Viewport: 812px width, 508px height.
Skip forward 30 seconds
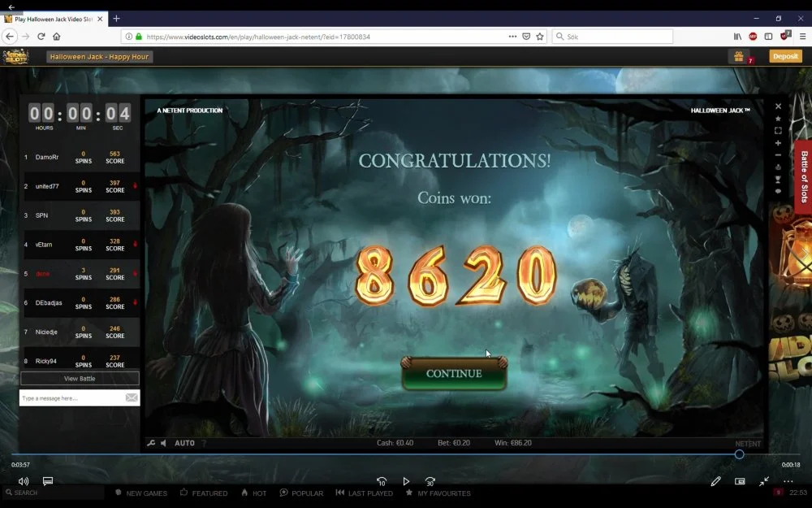pyautogui.click(x=430, y=481)
